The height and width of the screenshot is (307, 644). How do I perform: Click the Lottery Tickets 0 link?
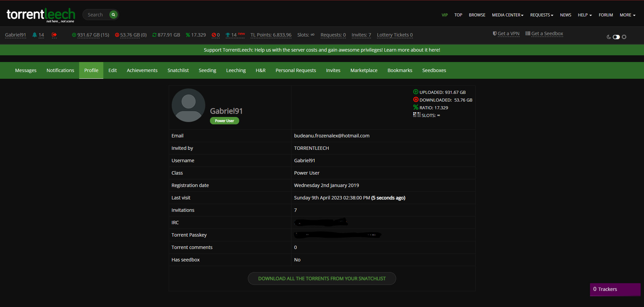[395, 35]
